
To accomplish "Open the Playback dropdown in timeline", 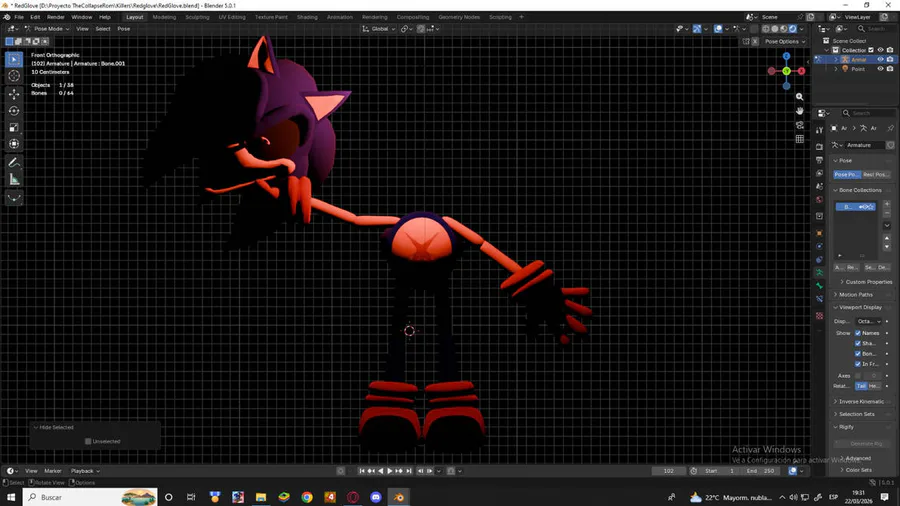I will 85,471.
